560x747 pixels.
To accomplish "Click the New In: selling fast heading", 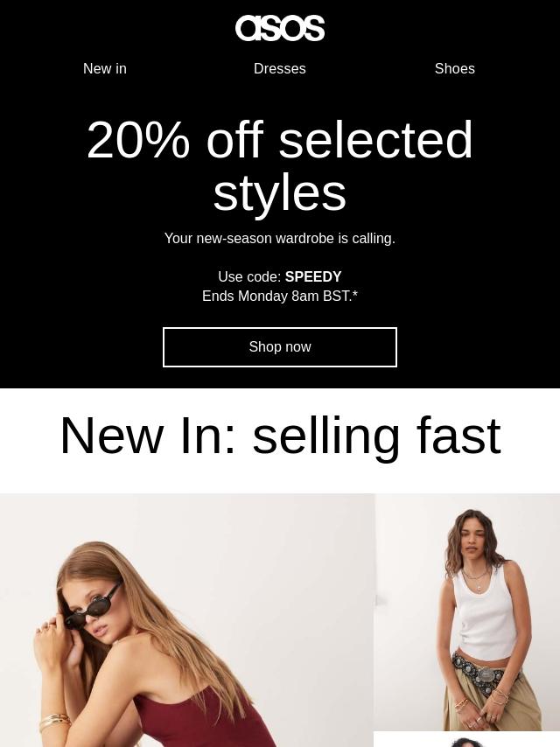I will pyautogui.click(x=280, y=436).
